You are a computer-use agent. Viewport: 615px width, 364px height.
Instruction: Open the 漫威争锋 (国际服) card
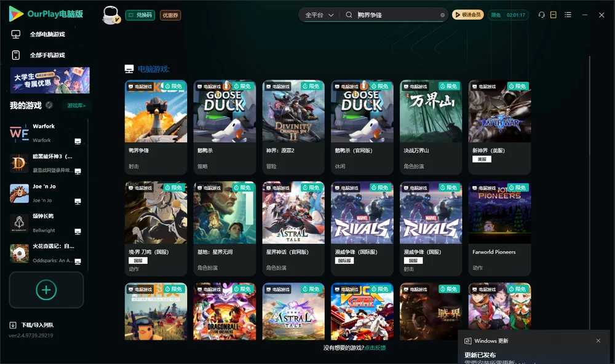[362, 229]
